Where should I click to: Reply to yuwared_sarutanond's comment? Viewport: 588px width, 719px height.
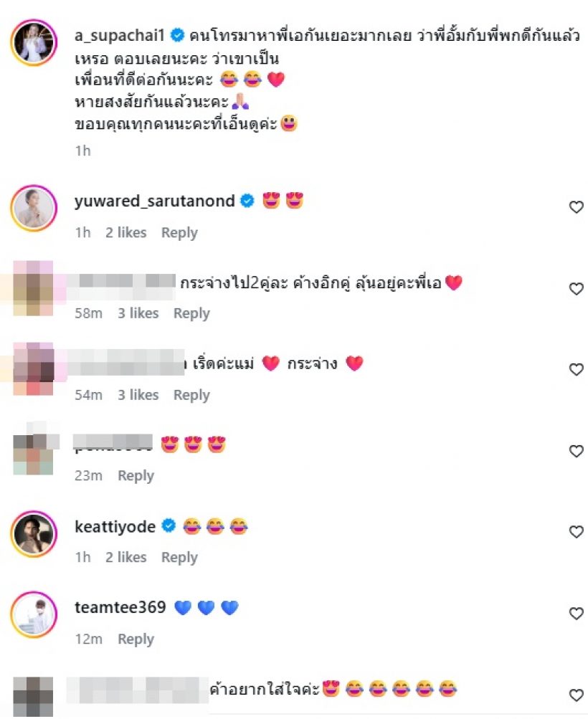coord(179,232)
